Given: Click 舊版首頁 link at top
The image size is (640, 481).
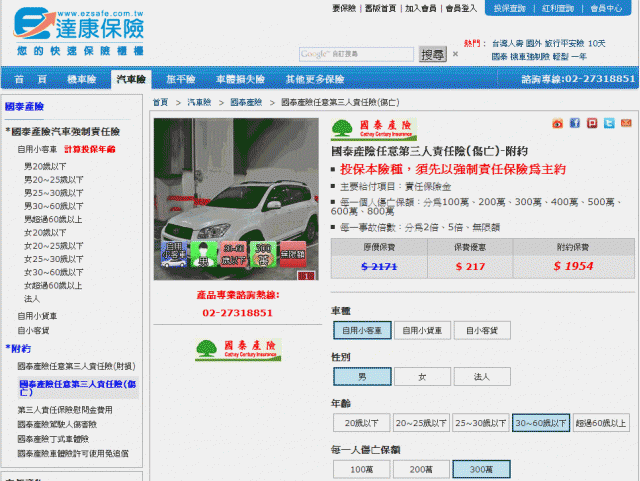Looking at the screenshot, I should pyautogui.click(x=380, y=8).
